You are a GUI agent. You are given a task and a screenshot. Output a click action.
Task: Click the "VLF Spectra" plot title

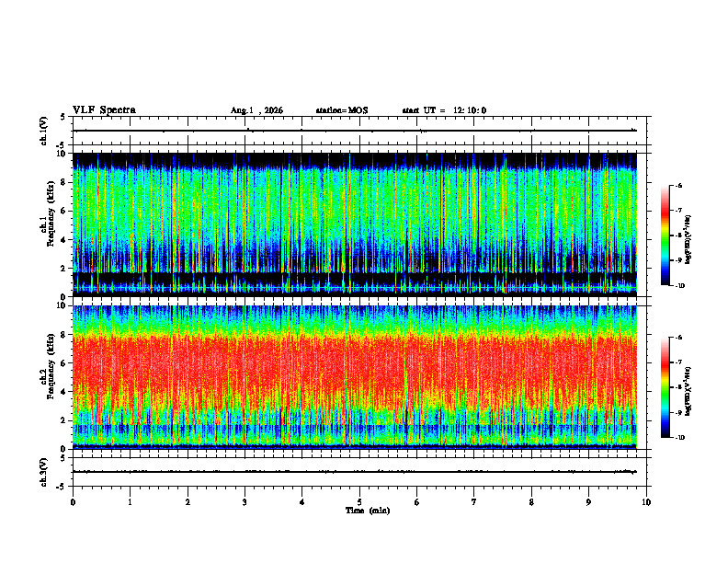point(104,110)
